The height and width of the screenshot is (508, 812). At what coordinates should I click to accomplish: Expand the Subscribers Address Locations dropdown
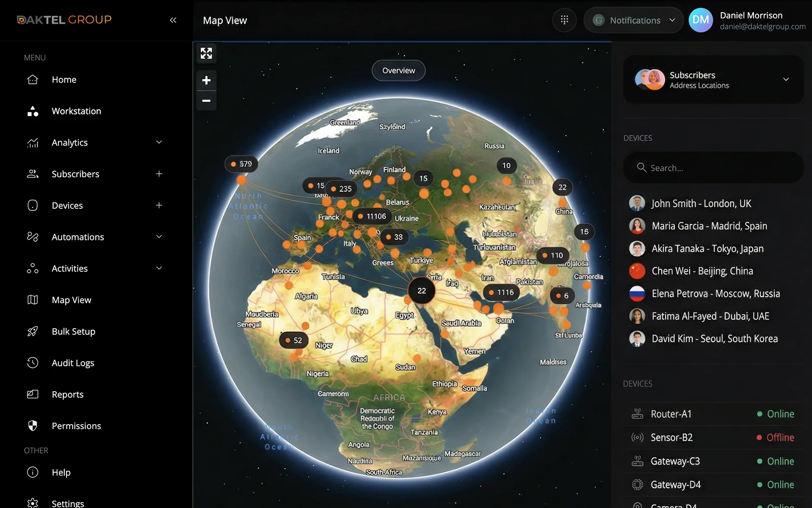tap(786, 80)
